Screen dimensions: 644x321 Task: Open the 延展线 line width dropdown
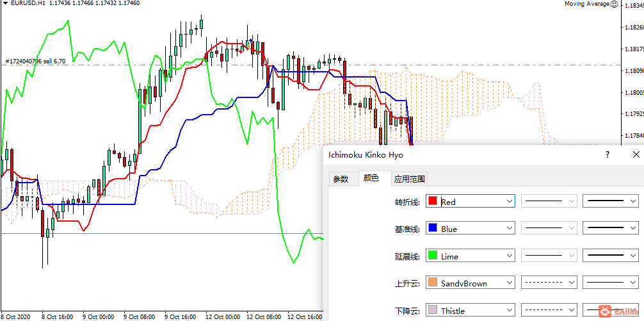(x=611, y=256)
